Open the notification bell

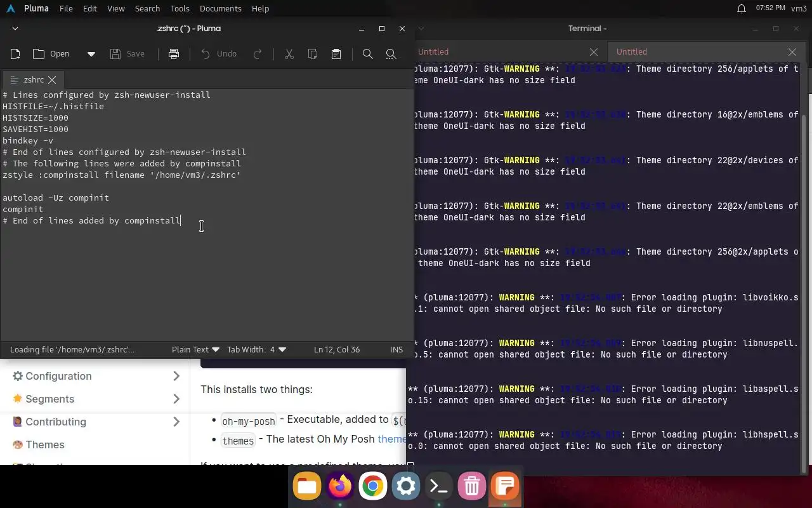[741, 8]
